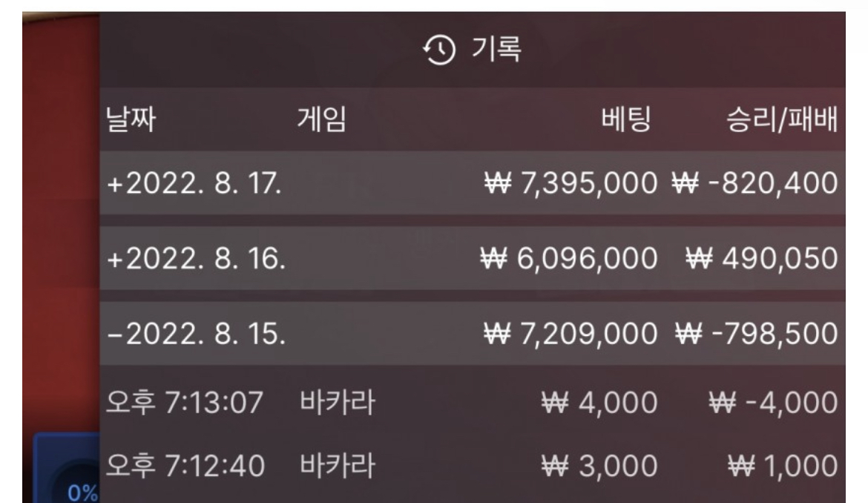
Task: Select the 날짜 column header
Action: pos(131,119)
